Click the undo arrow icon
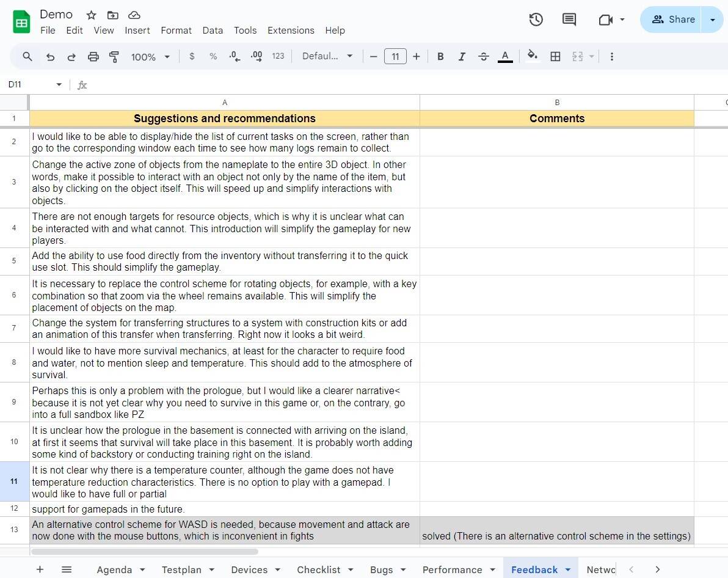 pyautogui.click(x=51, y=57)
